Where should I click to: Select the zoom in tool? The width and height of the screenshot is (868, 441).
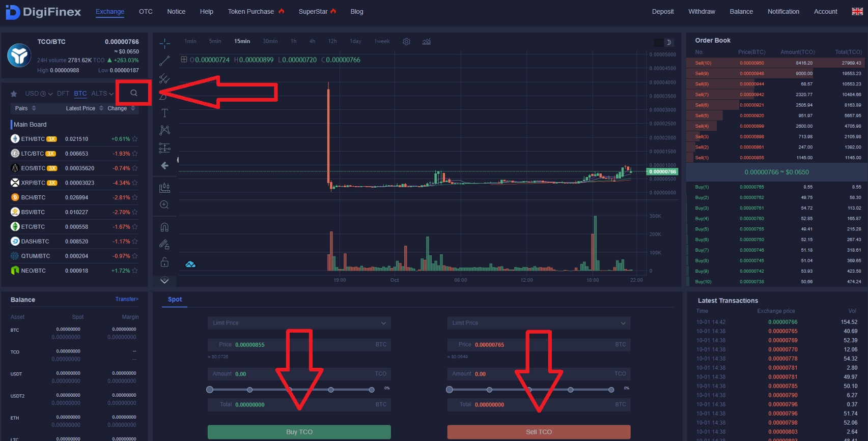164,204
